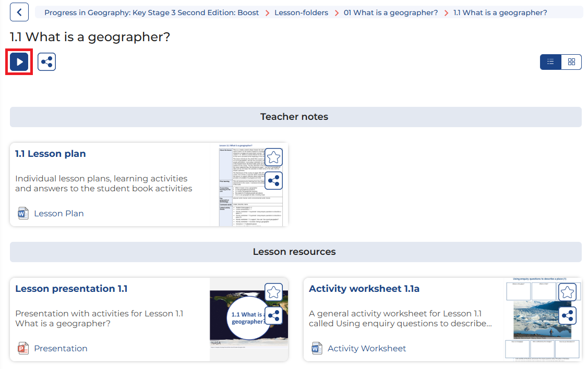588x369 pixels.
Task: Favourite the 1.1 Lesson plan with star
Action: [x=273, y=157]
